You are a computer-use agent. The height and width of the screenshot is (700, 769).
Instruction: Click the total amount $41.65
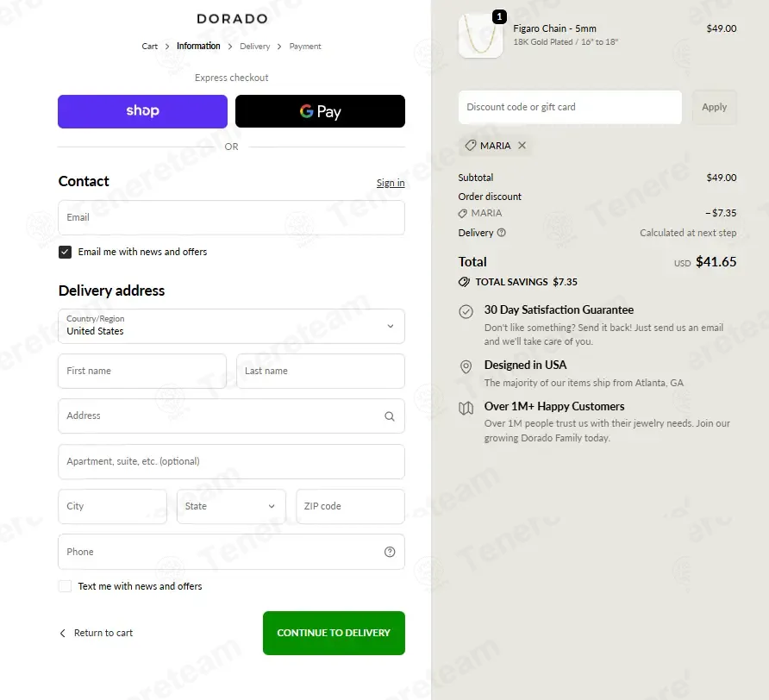pos(716,262)
